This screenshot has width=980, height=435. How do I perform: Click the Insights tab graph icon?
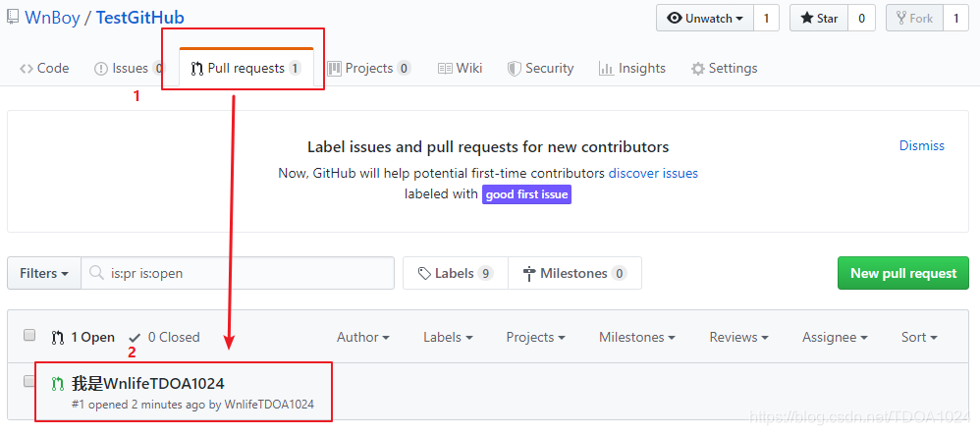606,69
